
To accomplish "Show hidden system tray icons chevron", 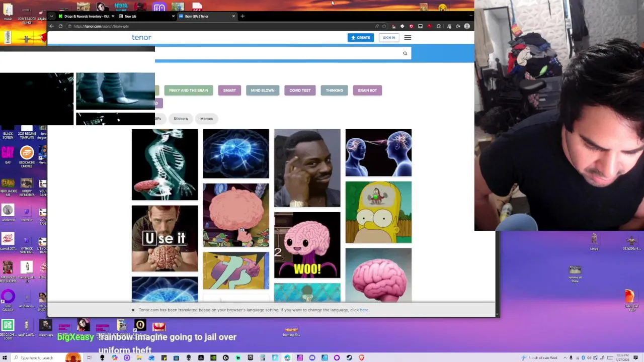I will pos(565,357).
